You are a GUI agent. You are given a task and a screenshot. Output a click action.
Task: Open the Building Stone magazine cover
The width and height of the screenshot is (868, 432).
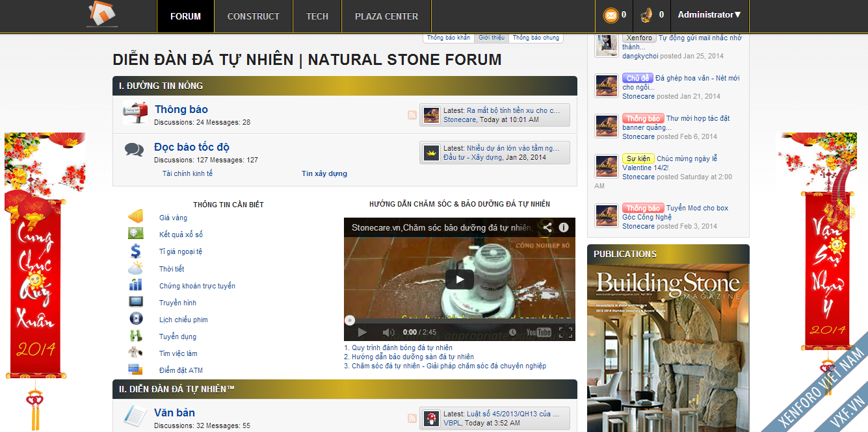point(668,348)
